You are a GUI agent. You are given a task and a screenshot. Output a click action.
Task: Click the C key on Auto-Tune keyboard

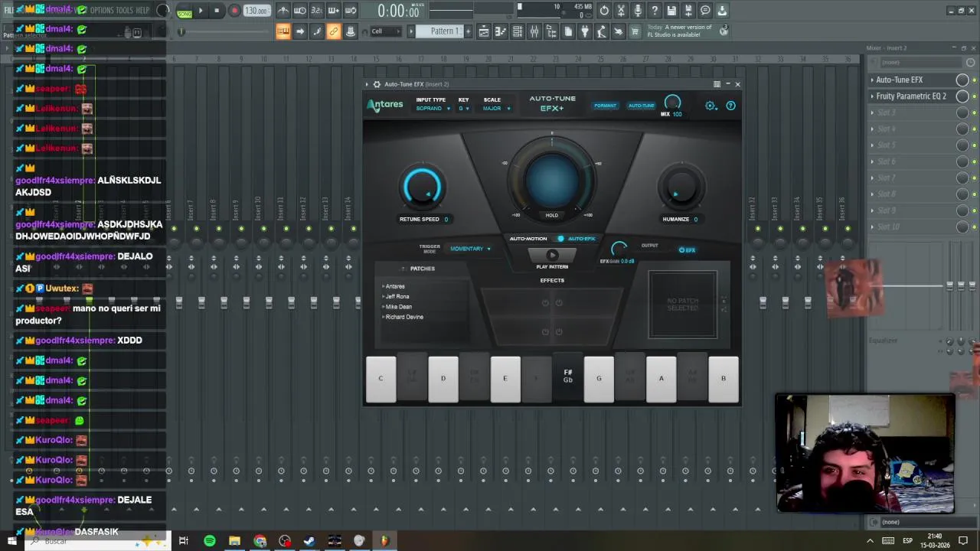click(381, 379)
